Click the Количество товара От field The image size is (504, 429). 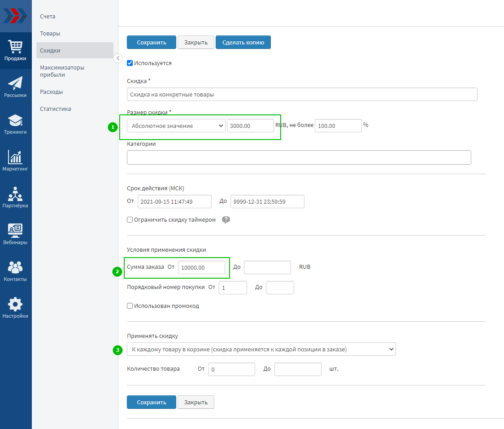[x=231, y=369]
